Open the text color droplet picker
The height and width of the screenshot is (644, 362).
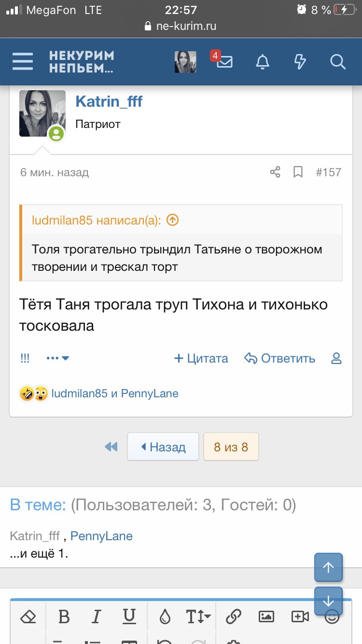165,616
